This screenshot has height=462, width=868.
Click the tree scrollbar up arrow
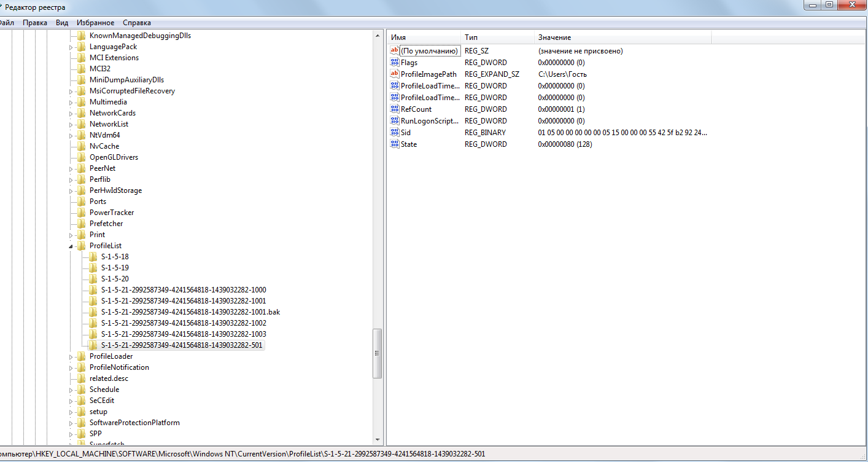pyautogui.click(x=378, y=36)
